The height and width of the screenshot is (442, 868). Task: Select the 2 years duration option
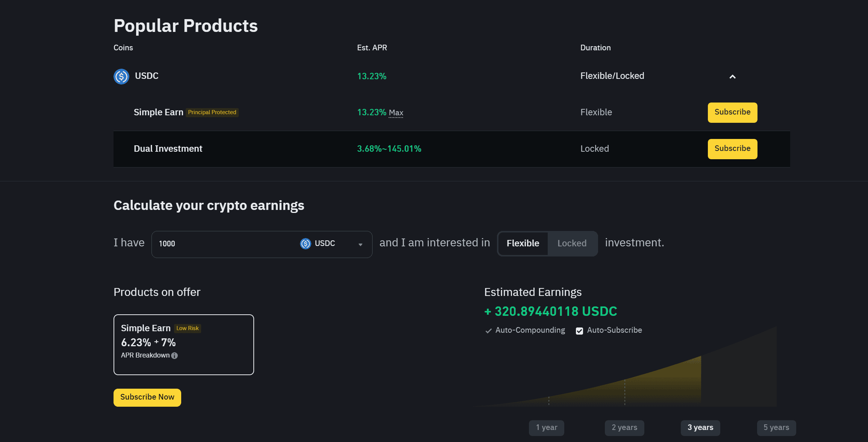point(624,427)
